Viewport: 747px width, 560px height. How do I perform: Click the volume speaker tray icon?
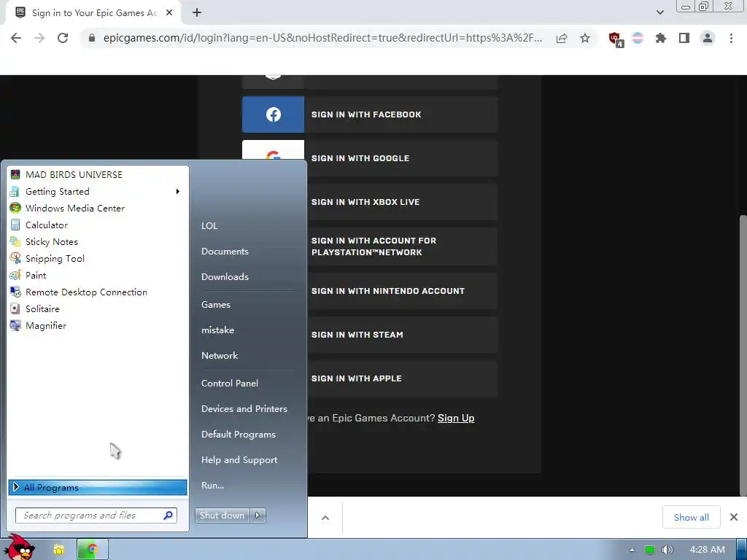tap(667, 550)
